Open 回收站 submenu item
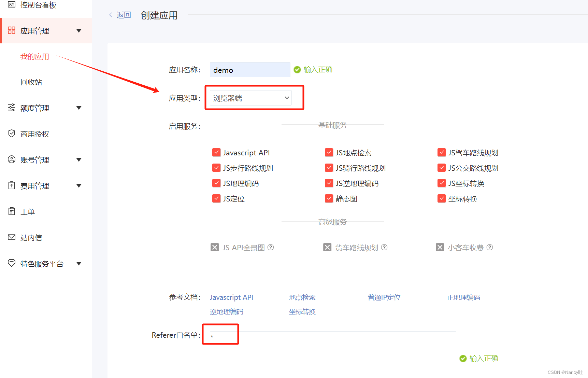Image resolution: width=588 pixels, height=378 pixels. [31, 82]
